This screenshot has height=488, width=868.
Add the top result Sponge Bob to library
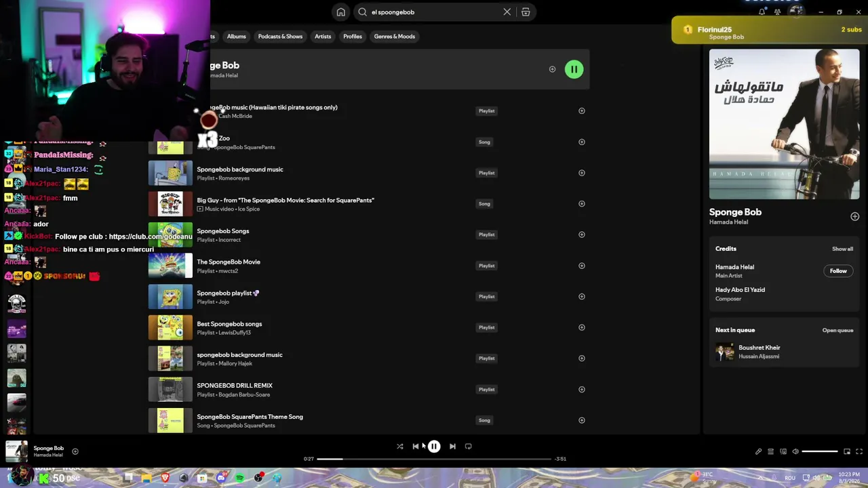552,69
